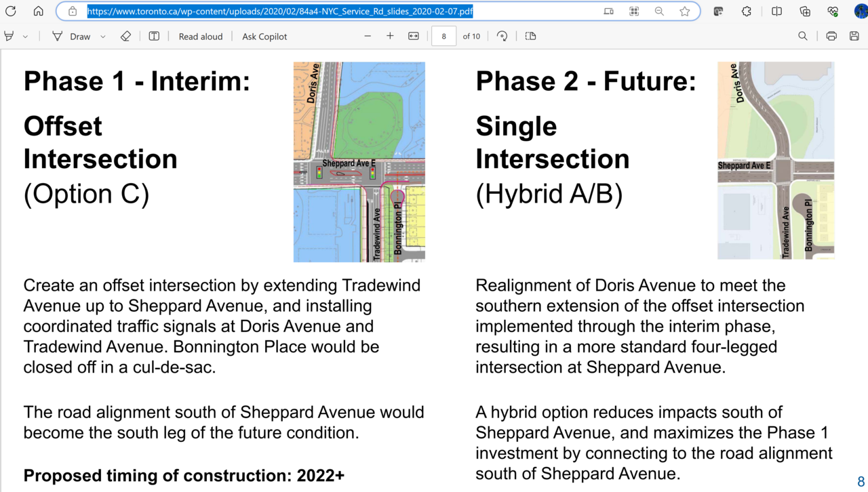868x492 pixels.
Task: Start Read aloud for the PDF
Action: point(200,37)
